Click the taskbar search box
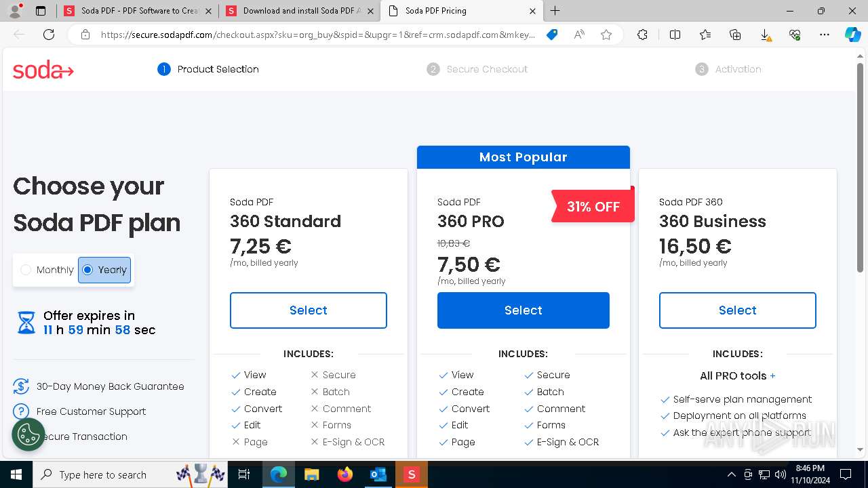The image size is (868, 488). 132,474
